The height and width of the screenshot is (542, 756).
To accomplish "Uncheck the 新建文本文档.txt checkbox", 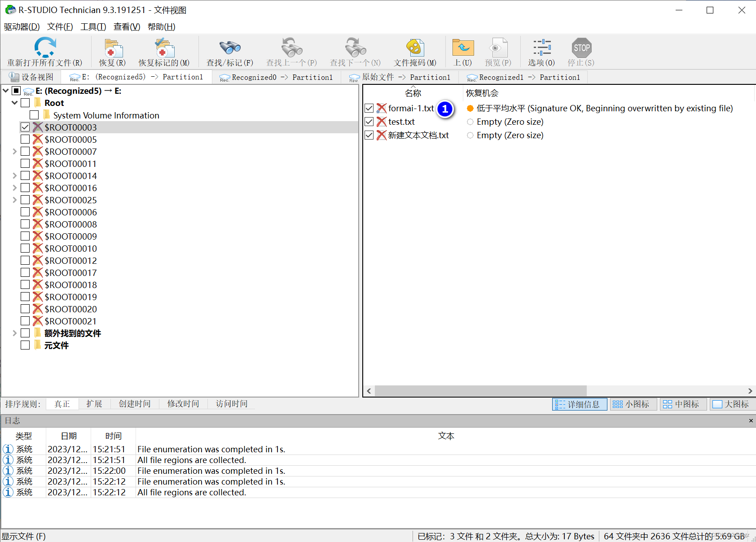I will coord(369,135).
